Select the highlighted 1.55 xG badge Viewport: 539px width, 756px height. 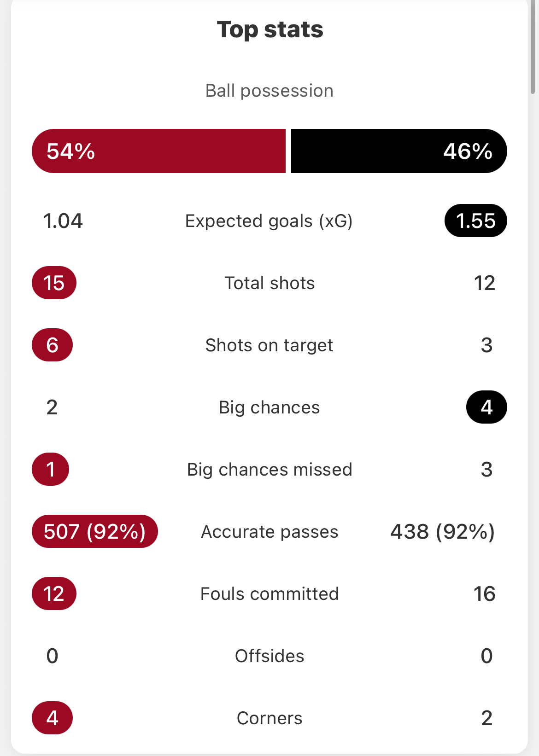pyautogui.click(x=476, y=221)
